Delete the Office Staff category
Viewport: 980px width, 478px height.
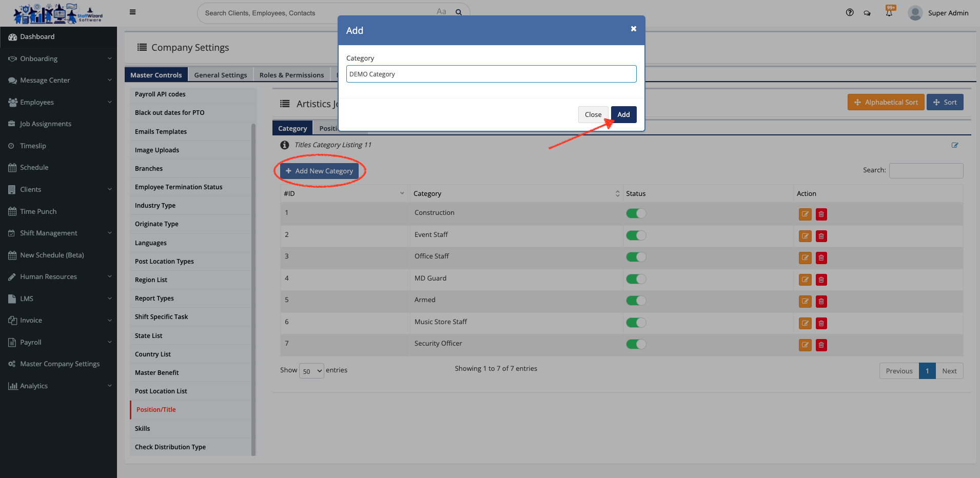point(821,258)
